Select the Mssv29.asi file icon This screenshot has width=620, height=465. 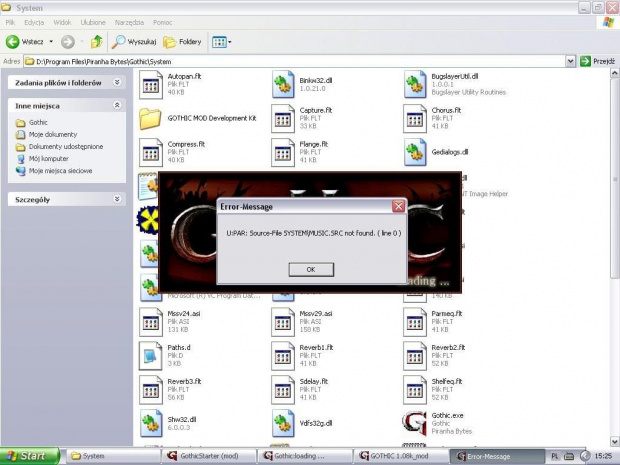(x=283, y=322)
